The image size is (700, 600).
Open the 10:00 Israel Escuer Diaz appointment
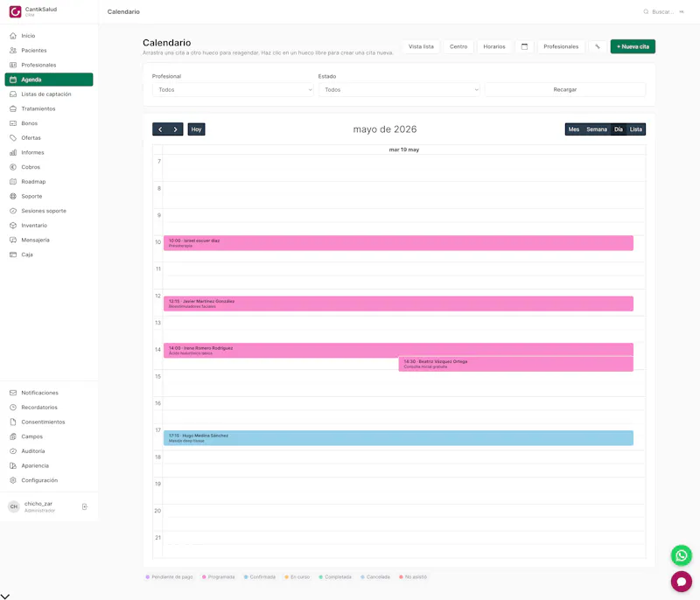pos(398,243)
